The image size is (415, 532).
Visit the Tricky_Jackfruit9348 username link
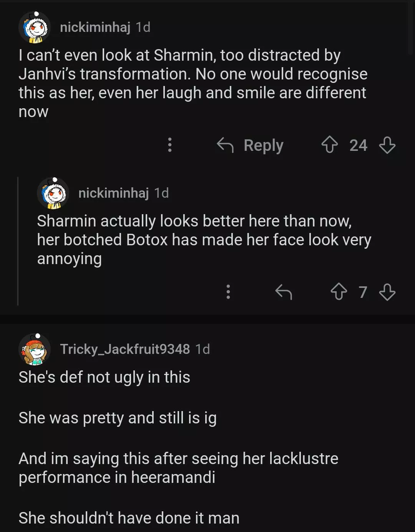pyautogui.click(x=125, y=349)
